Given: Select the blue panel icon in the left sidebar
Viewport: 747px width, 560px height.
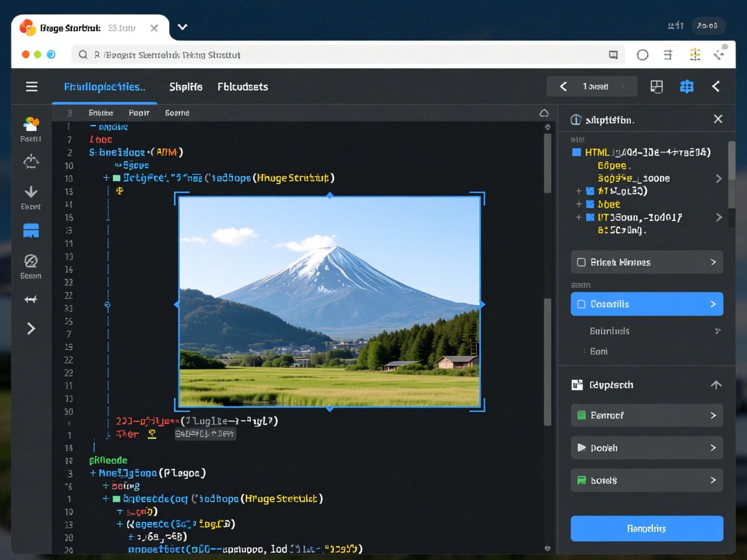Looking at the screenshot, I should click(x=30, y=230).
